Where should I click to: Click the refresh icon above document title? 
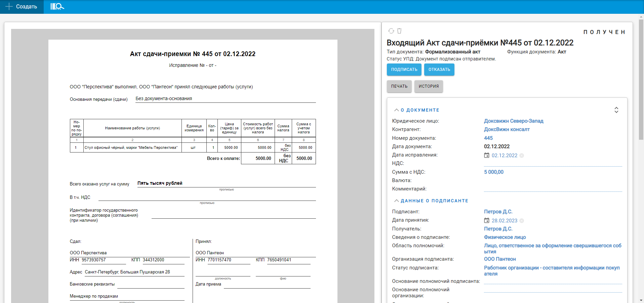391,31
